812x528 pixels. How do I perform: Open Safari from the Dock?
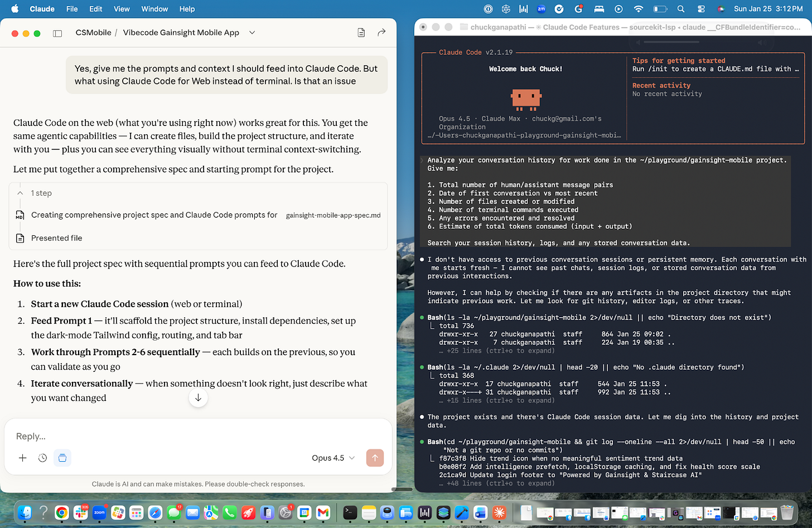click(155, 512)
